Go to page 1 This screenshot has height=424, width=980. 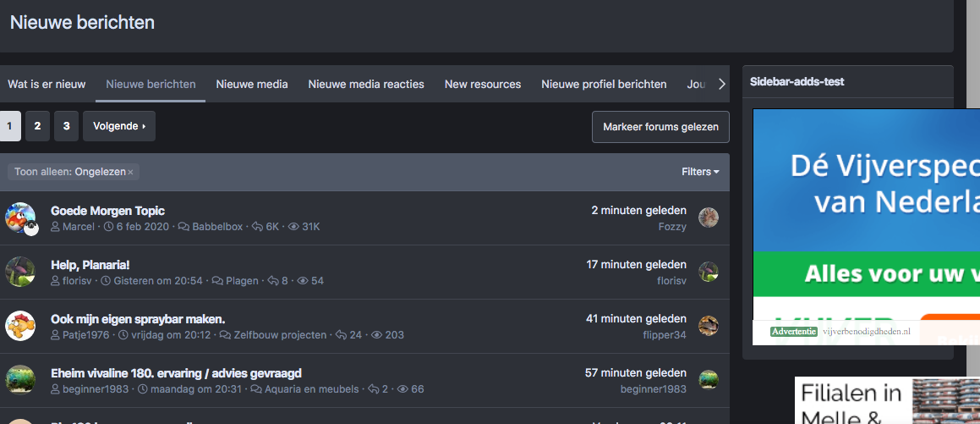9,126
